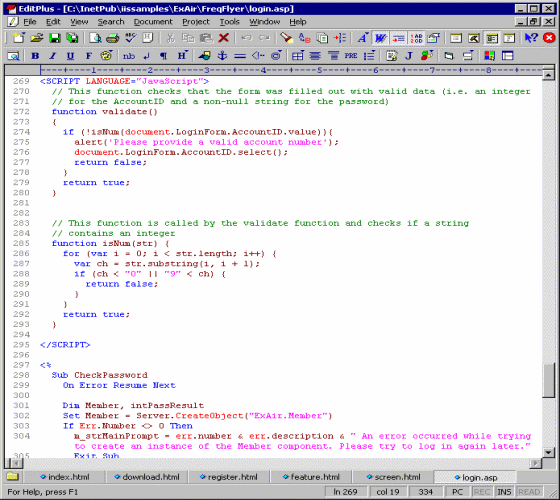Toggle the hammer output window icon
Viewport: 560px width, 500px height.
(x=474, y=38)
